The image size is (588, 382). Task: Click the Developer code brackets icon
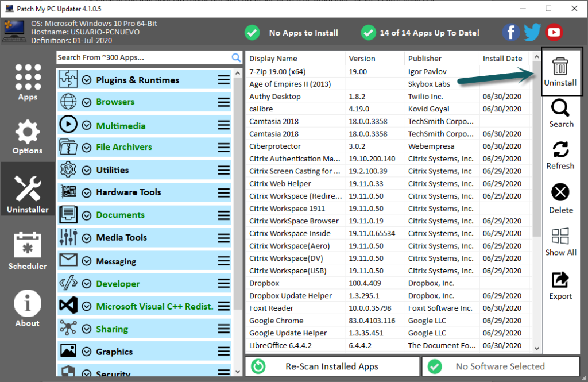coord(68,283)
